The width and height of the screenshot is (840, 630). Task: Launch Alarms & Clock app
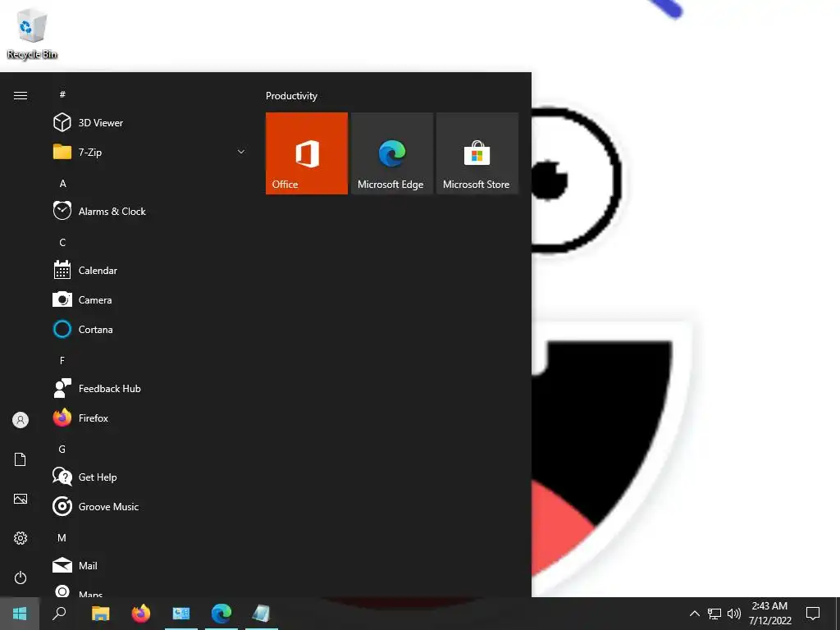click(150, 211)
